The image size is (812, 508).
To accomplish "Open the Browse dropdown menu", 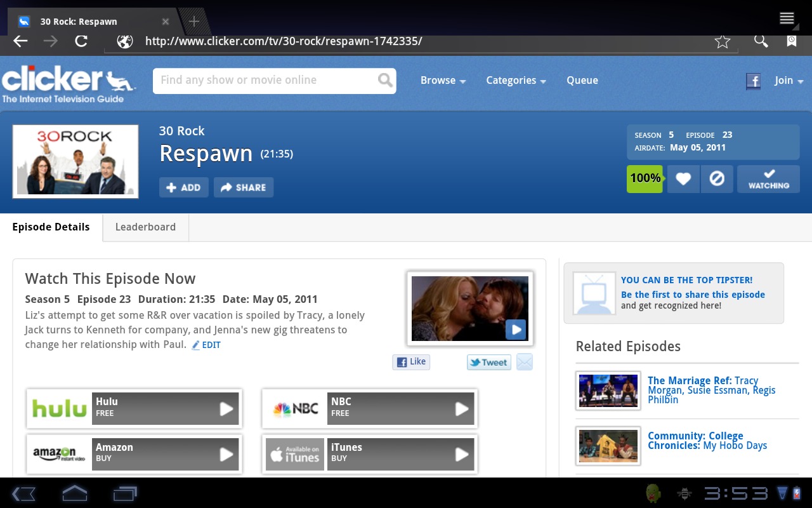I will (443, 81).
